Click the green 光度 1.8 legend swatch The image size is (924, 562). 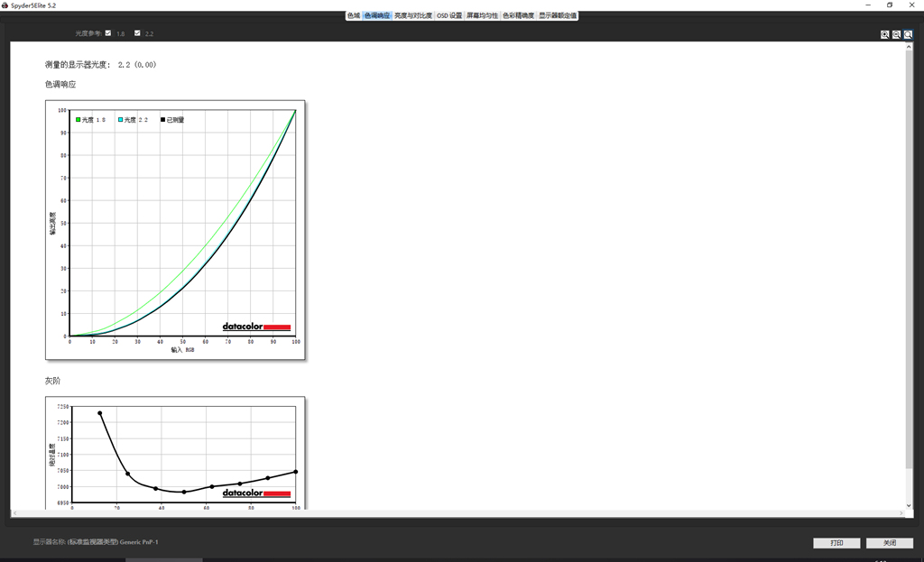[x=79, y=119]
